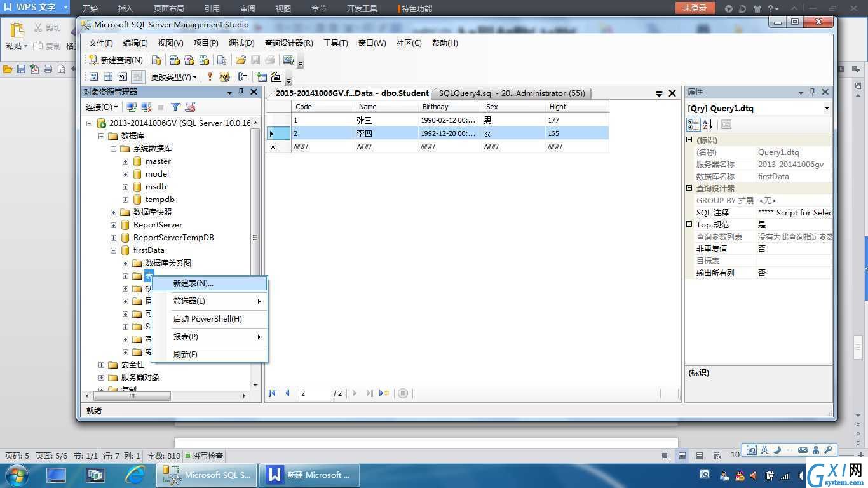Click the new row navigation button
The height and width of the screenshot is (488, 868).
(x=384, y=393)
